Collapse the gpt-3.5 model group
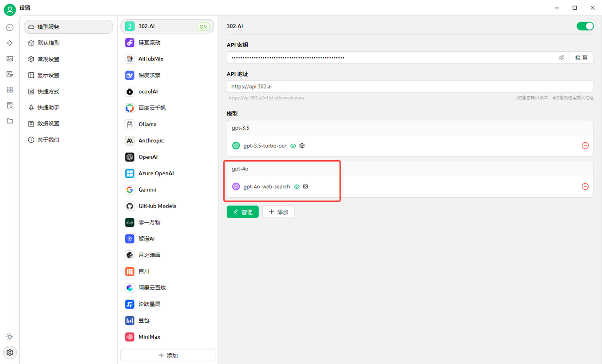Screen dimensions: 602x364 point(410,128)
